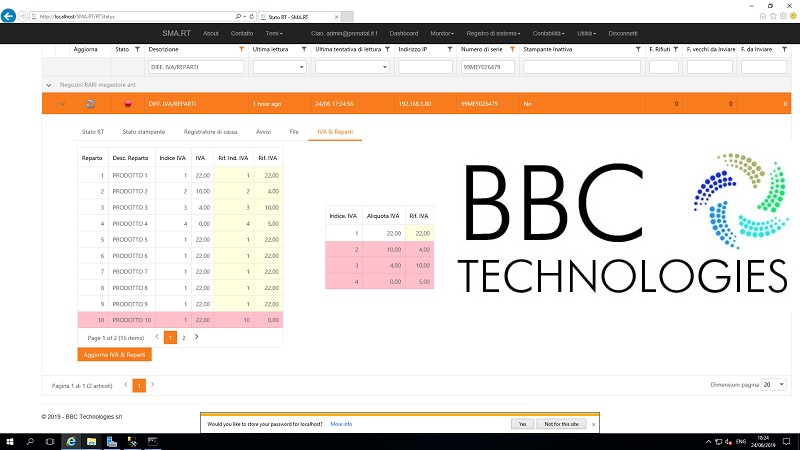Open Windows Start menu
800x450 pixels.
pyautogui.click(x=9, y=442)
